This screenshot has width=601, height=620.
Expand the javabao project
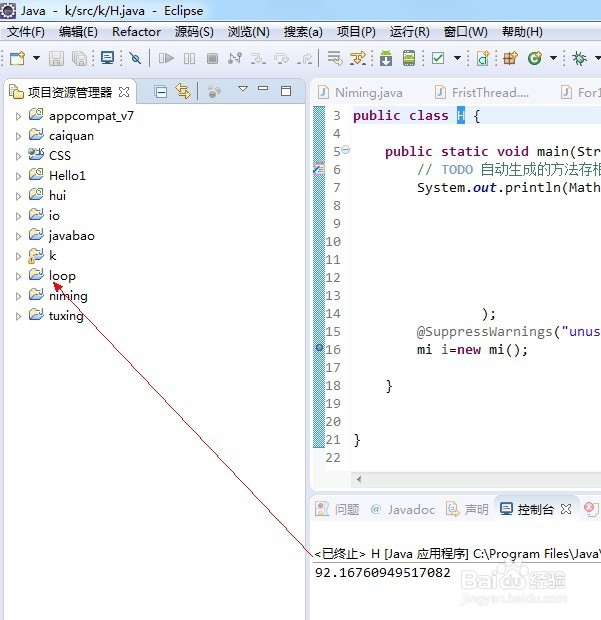tap(18, 236)
